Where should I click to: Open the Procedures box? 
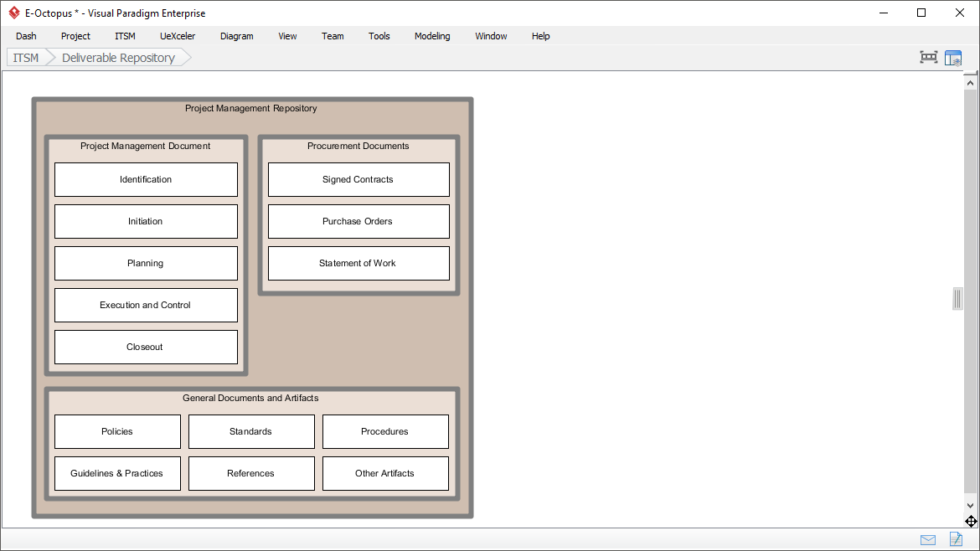click(385, 432)
